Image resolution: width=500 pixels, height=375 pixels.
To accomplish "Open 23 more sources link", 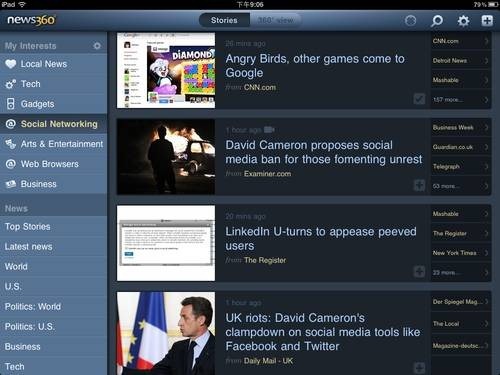I will tap(461, 273).
